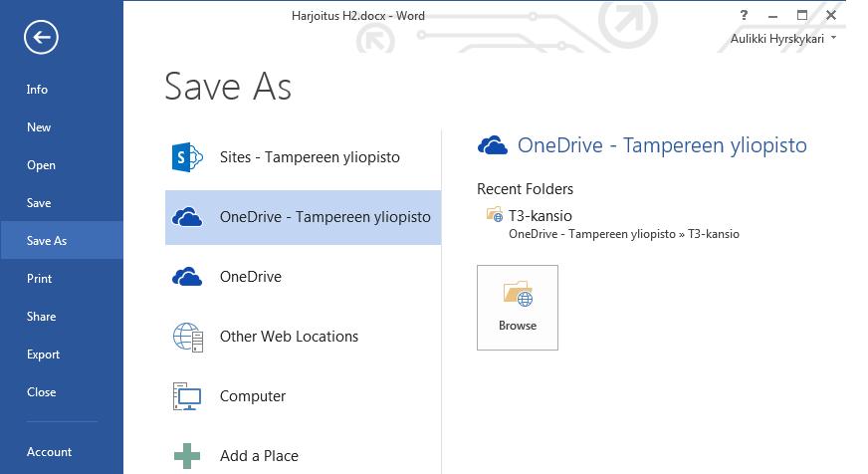
Task: Open the Export options
Action: point(43,355)
